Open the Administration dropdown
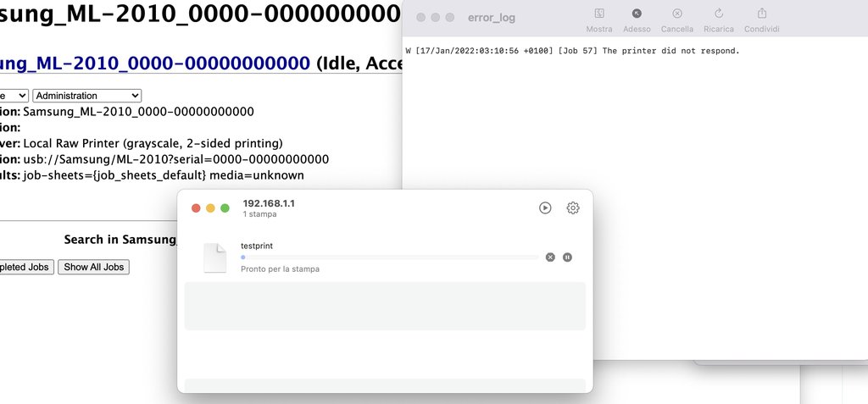Viewport: 868px width, 404px height. click(x=87, y=96)
